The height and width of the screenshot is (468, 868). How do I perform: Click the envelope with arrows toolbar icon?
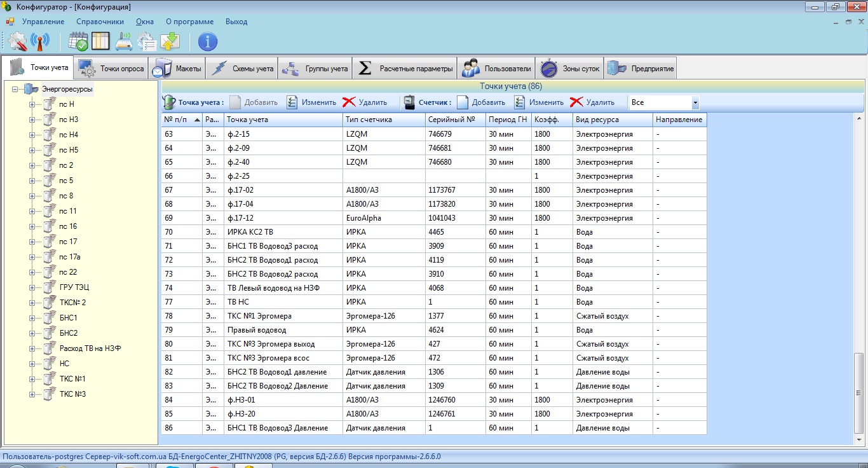pos(170,42)
